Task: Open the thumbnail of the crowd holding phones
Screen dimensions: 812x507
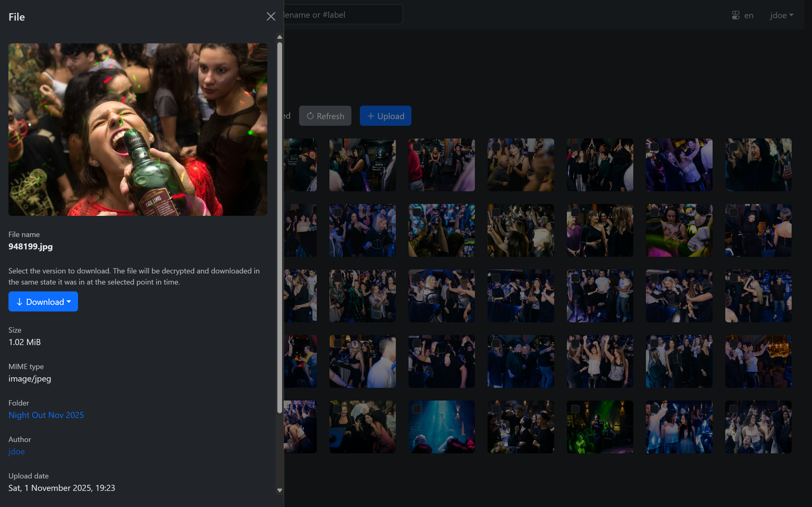Action: tap(446, 235)
